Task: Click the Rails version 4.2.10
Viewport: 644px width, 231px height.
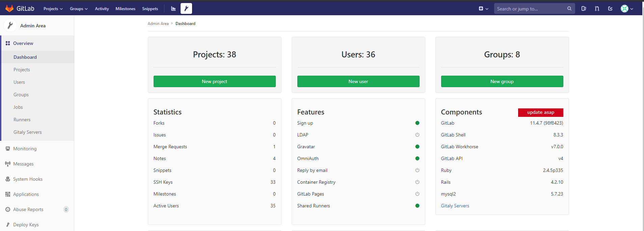Action: coord(557,182)
